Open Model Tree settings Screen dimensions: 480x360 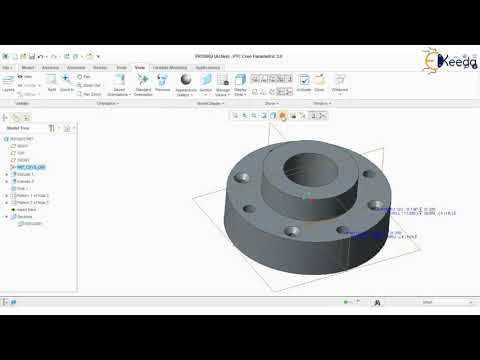click(x=53, y=128)
